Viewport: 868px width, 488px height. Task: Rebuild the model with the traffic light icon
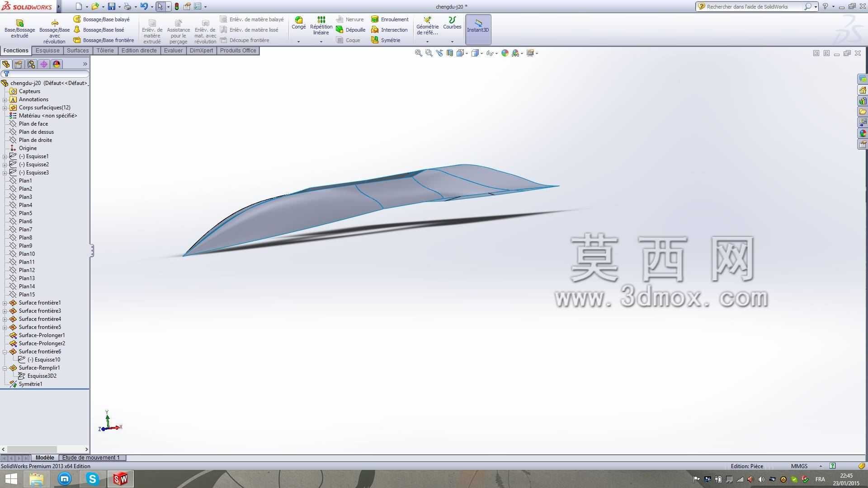(x=177, y=6)
